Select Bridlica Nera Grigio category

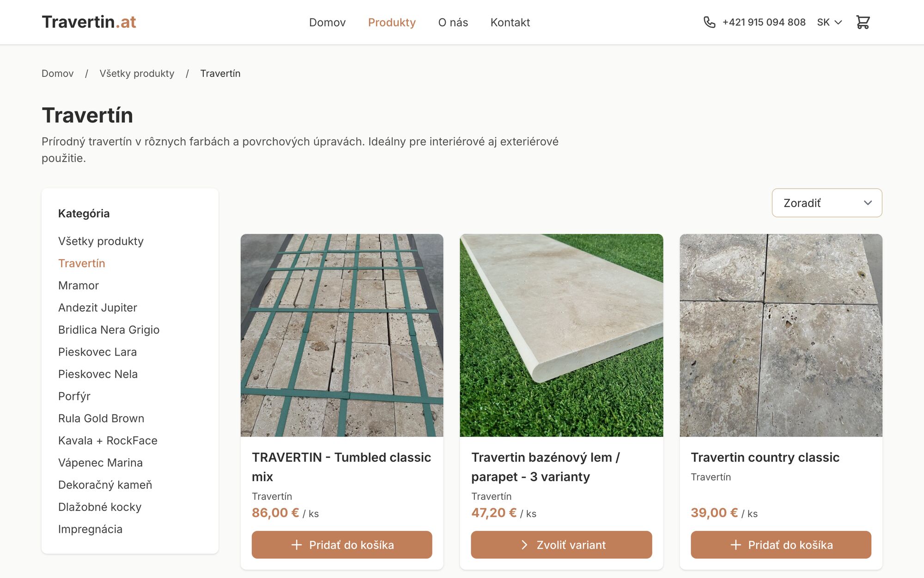[x=109, y=330]
